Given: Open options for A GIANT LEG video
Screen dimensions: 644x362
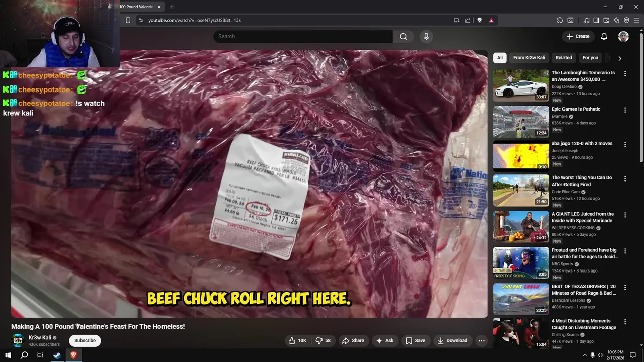Looking at the screenshot, I should click(625, 215).
